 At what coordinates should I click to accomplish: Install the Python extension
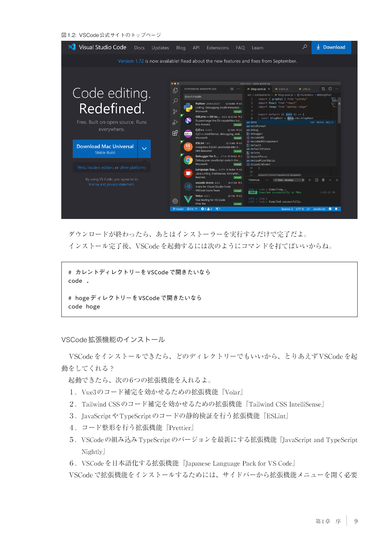(237, 112)
